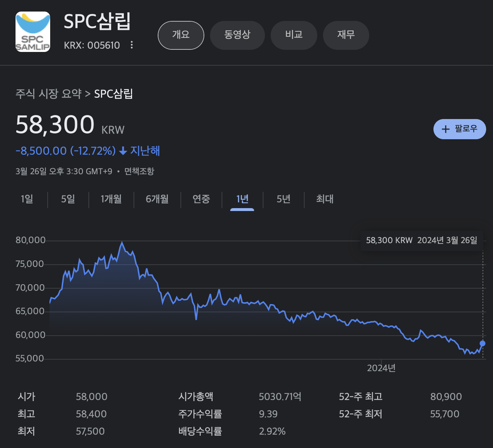Click the 주가수익률 value 9.39
This screenshot has height=448, width=493.
click(268, 414)
